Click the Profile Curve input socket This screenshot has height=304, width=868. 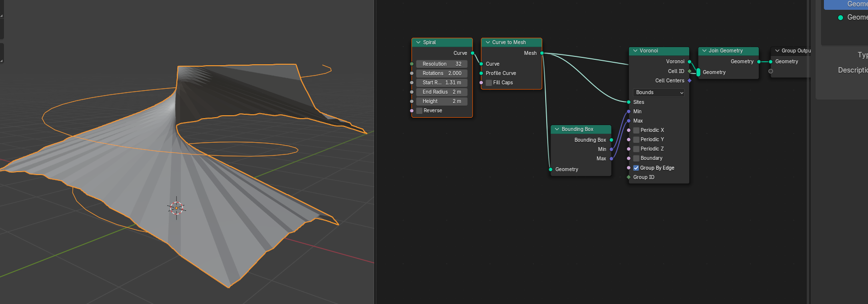click(482, 74)
